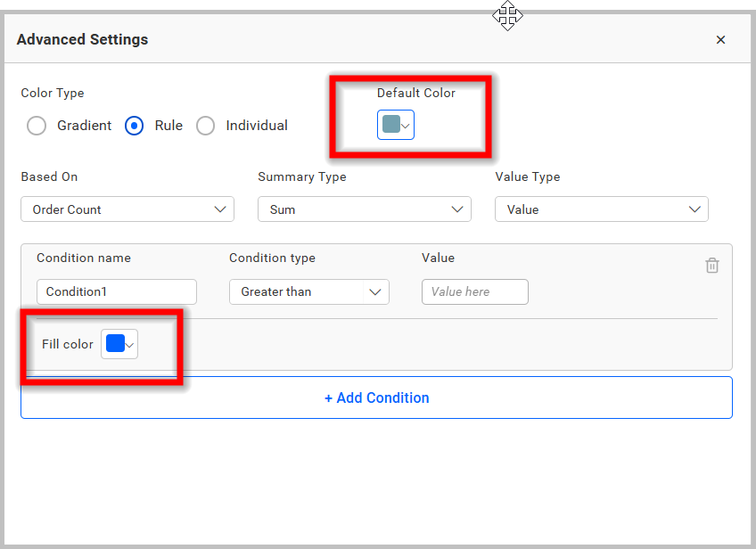Close the Advanced Settings dialog
Viewport: 756px width, 549px height.
[x=720, y=39]
